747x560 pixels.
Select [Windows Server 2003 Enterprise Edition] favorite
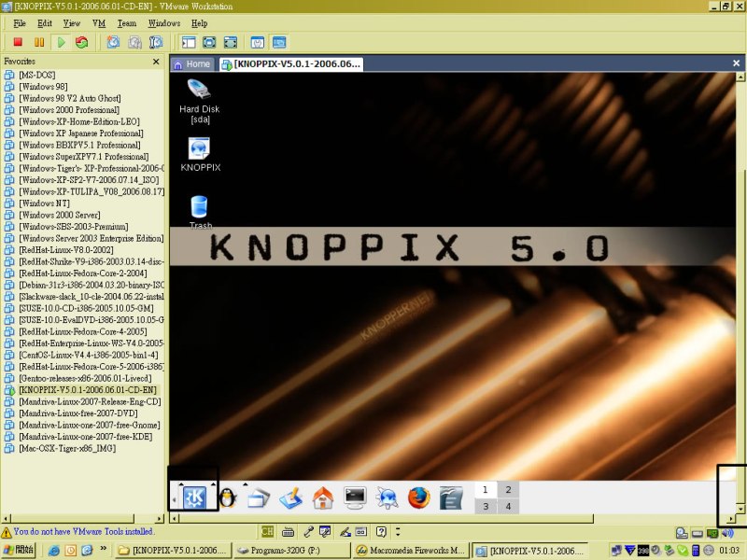click(91, 238)
